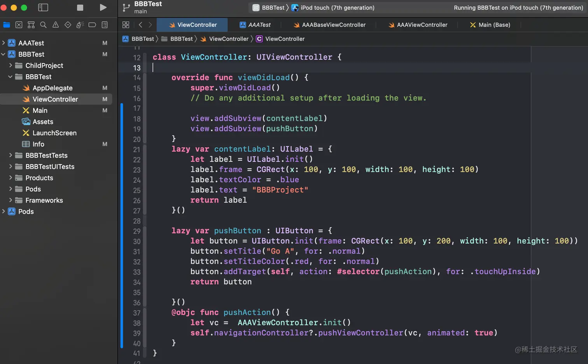The width and height of the screenshot is (588, 364).
Task: Click the "Go A" string literal
Action: (x=280, y=251)
